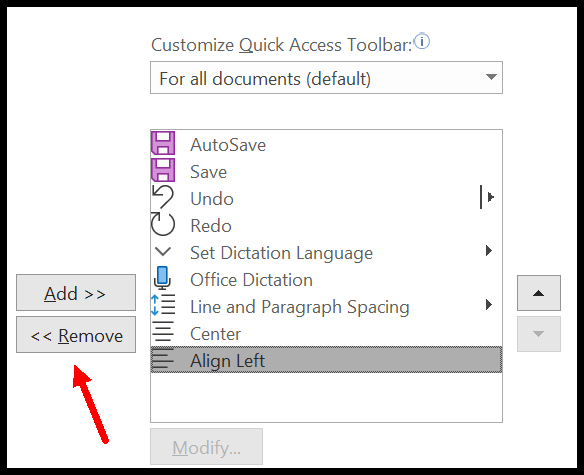This screenshot has width=584, height=475.
Task: Select the Redo circular arrow icon
Action: 163,224
